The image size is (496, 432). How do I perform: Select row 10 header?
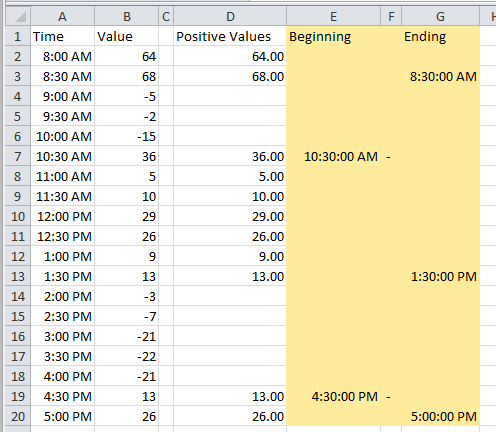pyautogui.click(x=18, y=216)
